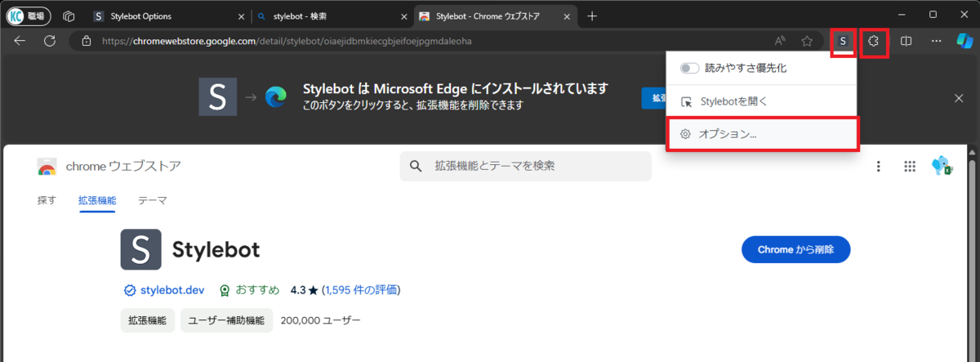
Task: Toggle 読みやすさ優先化 switch
Action: click(690, 69)
